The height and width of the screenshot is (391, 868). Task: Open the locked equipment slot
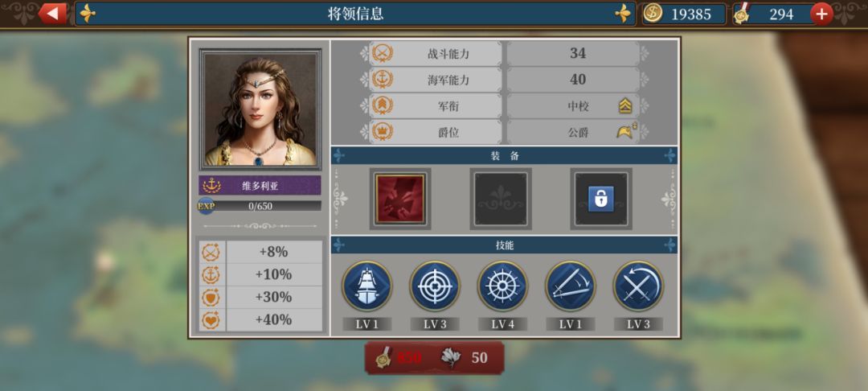(601, 199)
